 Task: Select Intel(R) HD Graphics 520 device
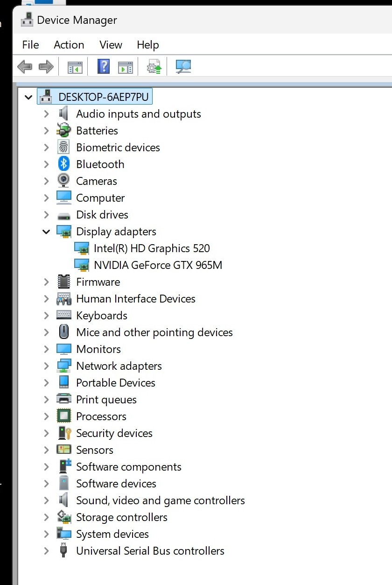tap(152, 248)
